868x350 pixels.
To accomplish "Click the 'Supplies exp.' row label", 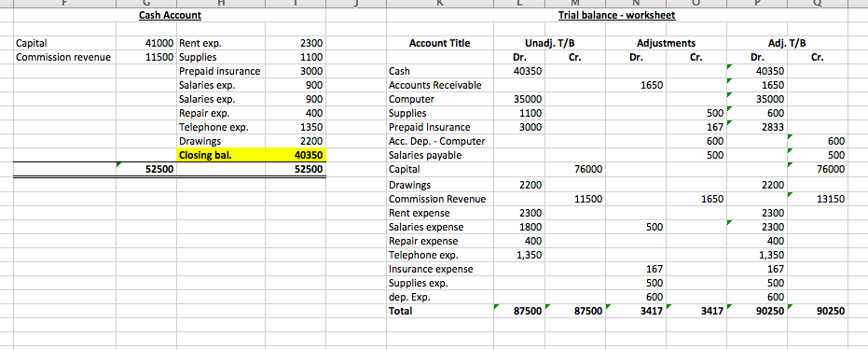I will [x=439, y=283].
